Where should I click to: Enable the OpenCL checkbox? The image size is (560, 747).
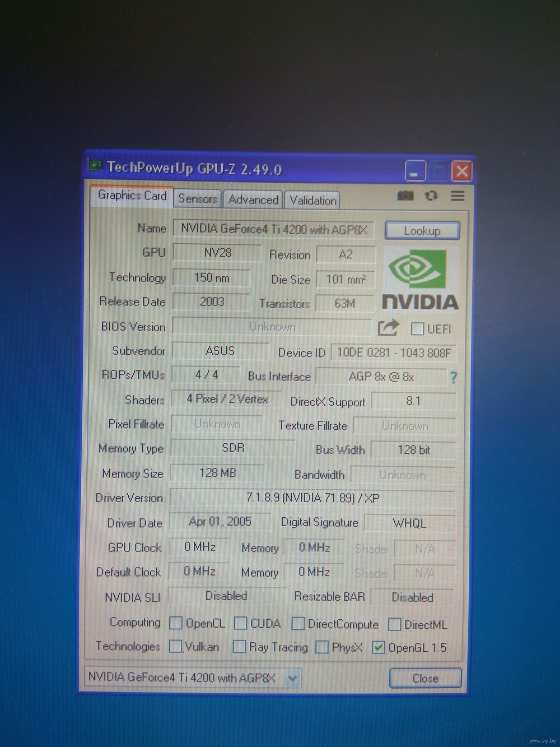[x=176, y=623]
